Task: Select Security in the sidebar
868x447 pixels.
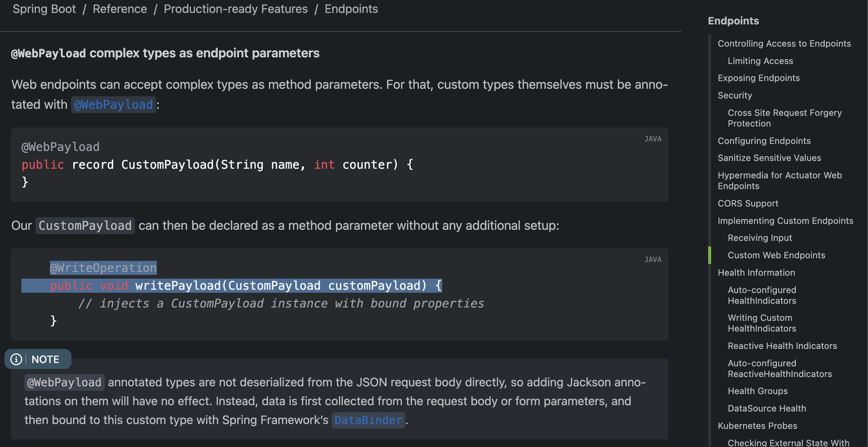Action: tap(734, 95)
